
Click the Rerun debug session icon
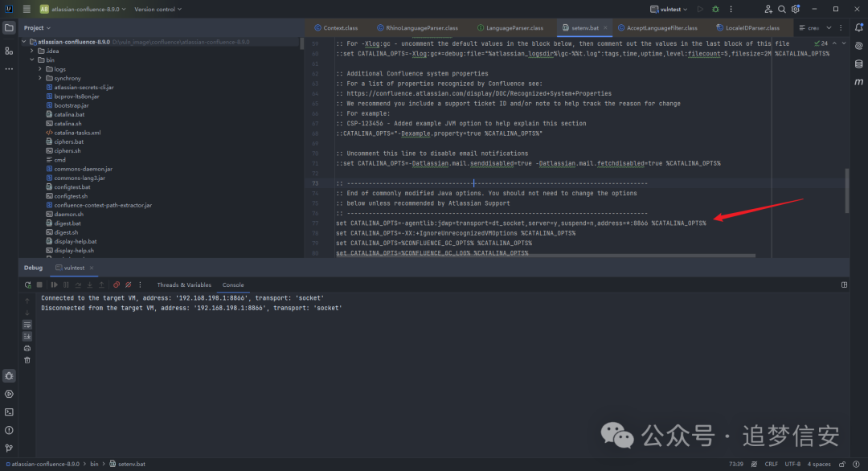tap(27, 285)
